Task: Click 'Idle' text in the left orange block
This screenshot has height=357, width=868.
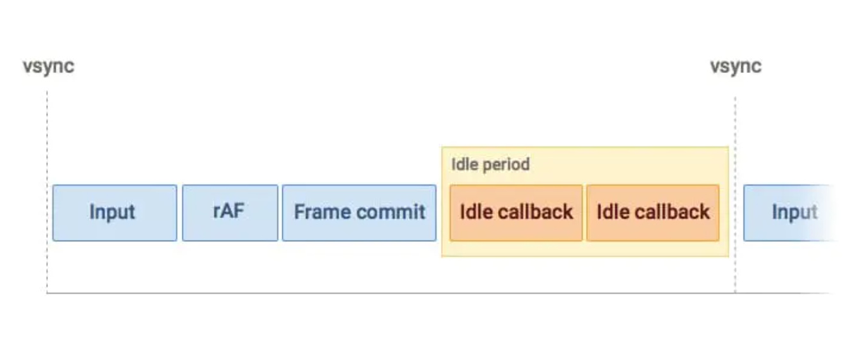Action: coord(473,212)
